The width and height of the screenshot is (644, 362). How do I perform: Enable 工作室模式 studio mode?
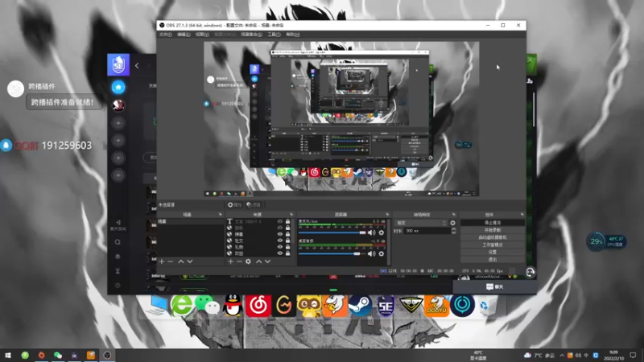[493, 245]
